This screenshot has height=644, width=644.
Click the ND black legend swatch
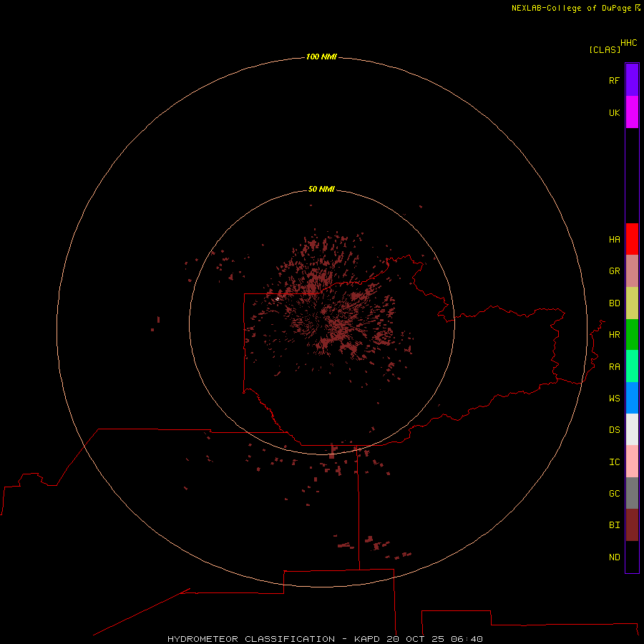click(x=632, y=557)
